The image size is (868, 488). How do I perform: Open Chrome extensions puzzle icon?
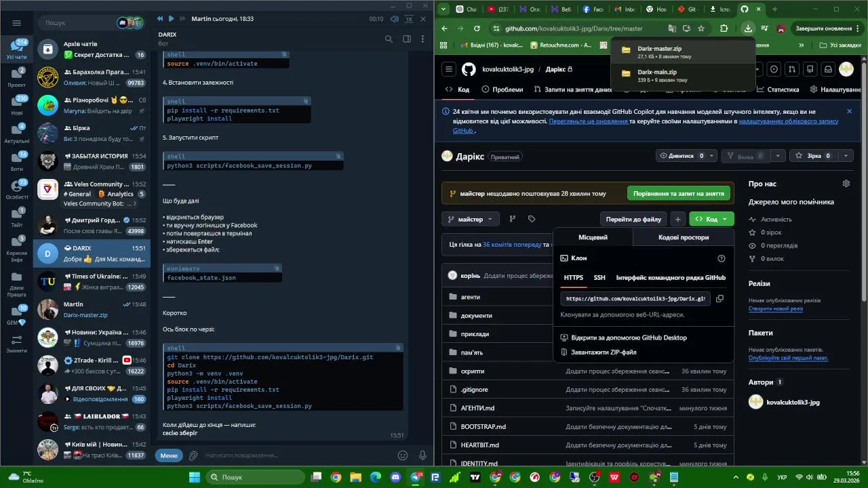point(724,28)
